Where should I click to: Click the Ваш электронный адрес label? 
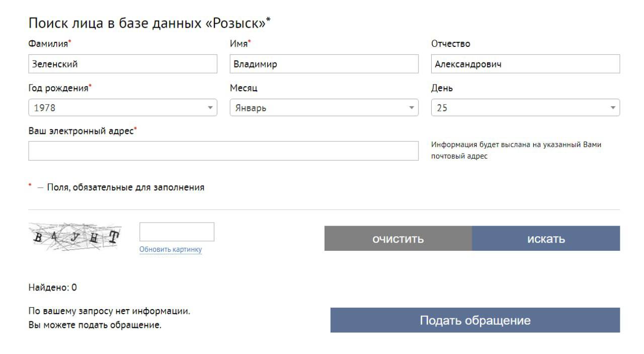81,131
